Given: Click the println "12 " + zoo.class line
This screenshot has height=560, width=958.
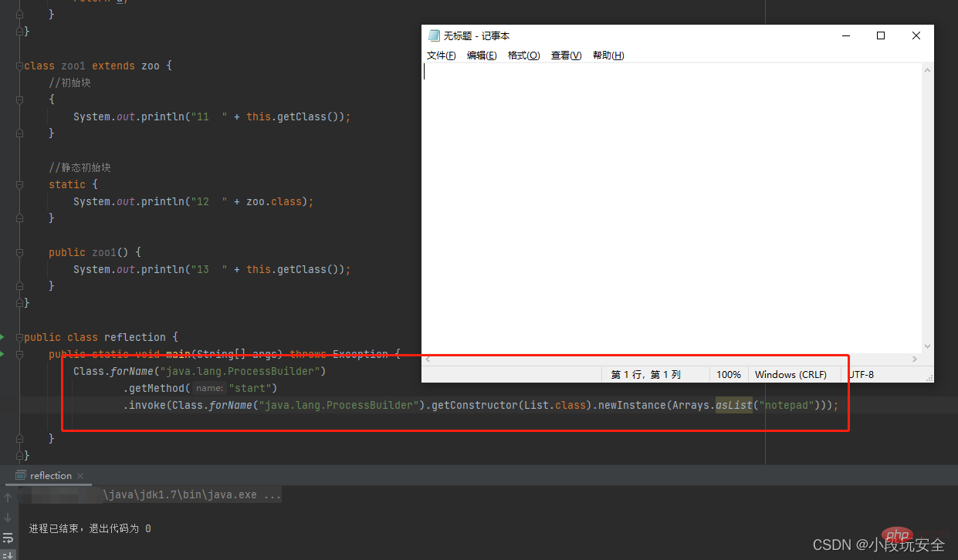Looking at the screenshot, I should (194, 201).
